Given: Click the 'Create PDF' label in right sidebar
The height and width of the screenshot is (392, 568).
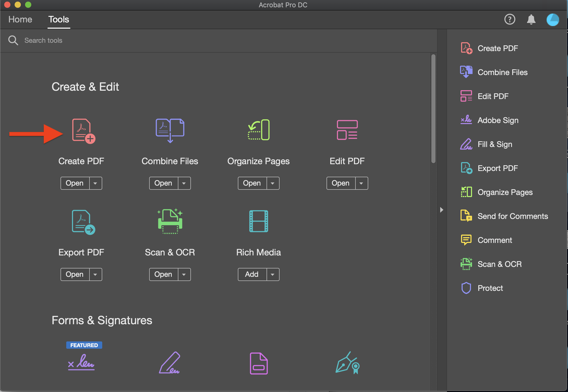Looking at the screenshot, I should coord(498,48).
